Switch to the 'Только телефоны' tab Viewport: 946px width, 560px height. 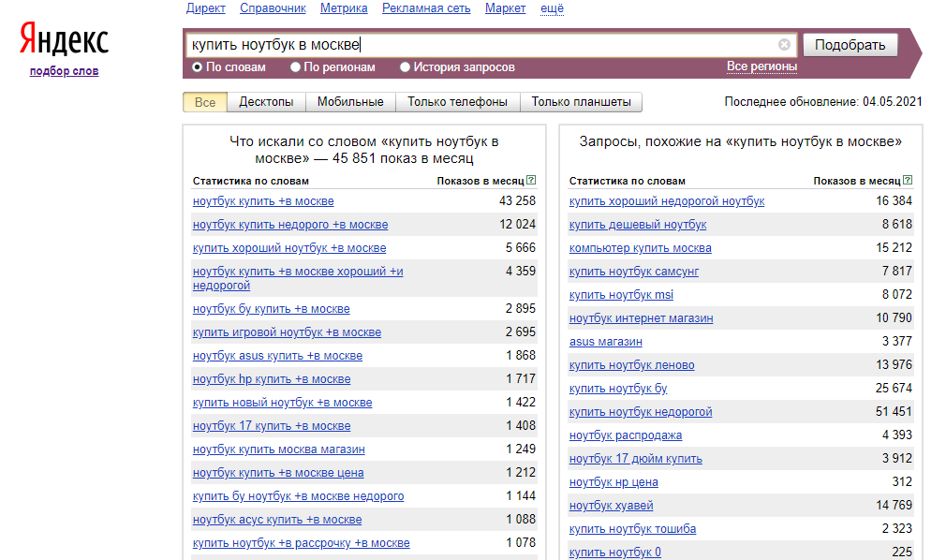click(457, 102)
